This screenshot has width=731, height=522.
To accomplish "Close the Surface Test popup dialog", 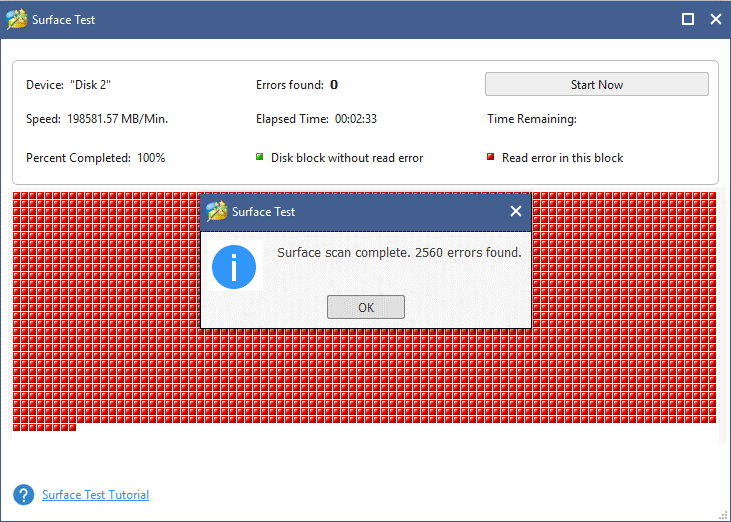I will [x=516, y=211].
